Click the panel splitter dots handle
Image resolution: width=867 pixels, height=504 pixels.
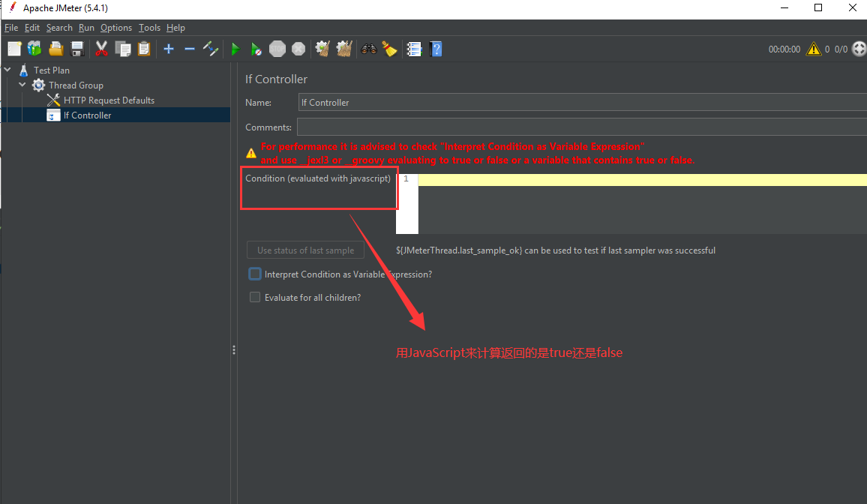pos(234,349)
